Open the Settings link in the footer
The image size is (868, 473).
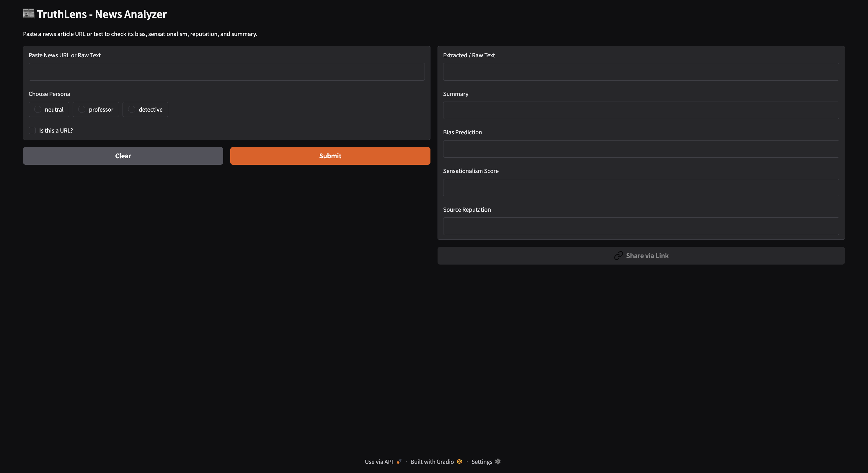point(482,462)
